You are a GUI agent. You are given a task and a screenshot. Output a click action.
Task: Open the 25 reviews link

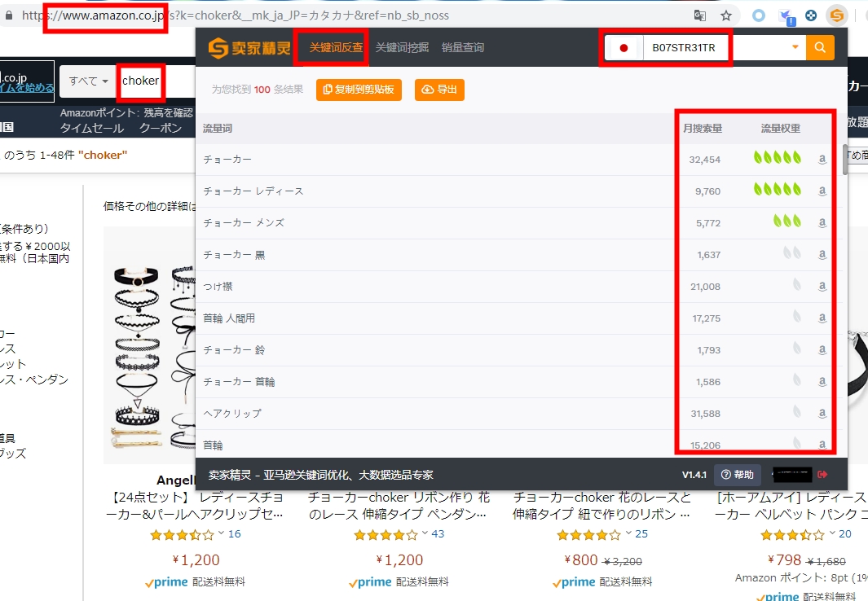click(641, 533)
